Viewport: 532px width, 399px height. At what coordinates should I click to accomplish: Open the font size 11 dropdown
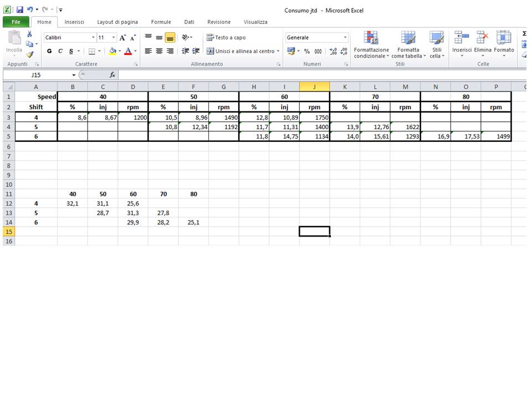click(113, 37)
